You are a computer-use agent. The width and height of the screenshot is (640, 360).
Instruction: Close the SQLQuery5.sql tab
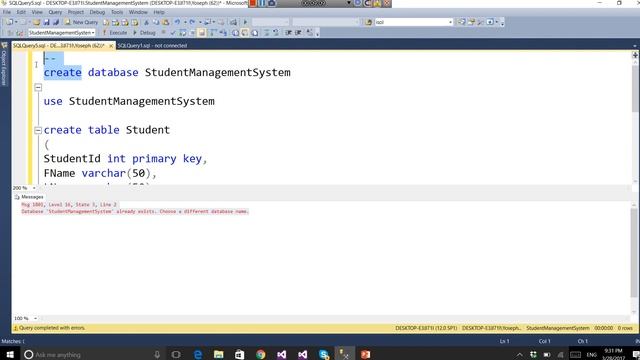coord(111,46)
